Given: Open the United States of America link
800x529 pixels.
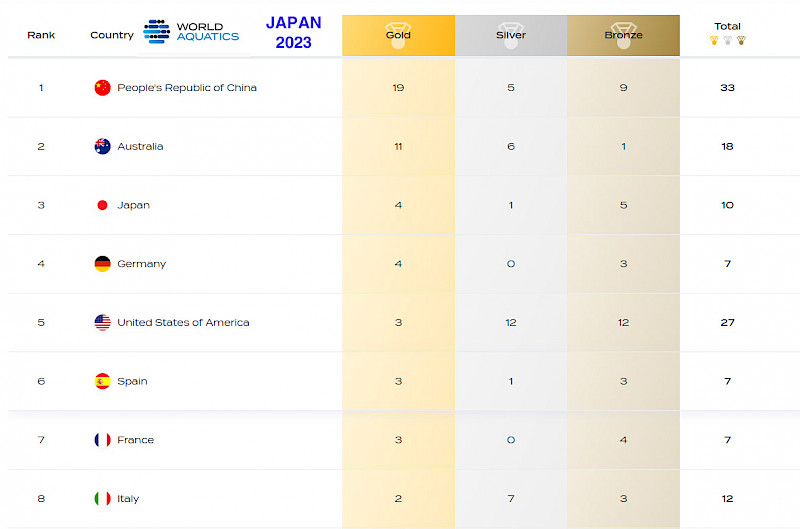Looking at the screenshot, I should (x=183, y=323).
